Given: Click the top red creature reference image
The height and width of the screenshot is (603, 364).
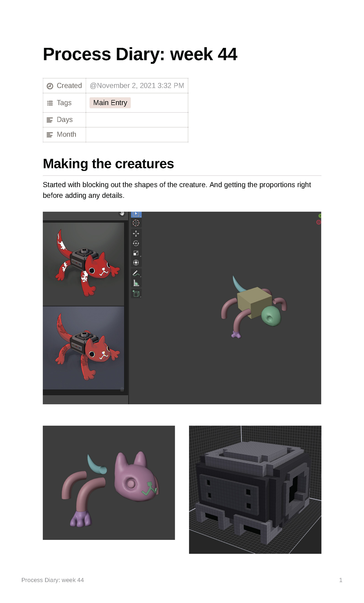Looking at the screenshot, I should coord(83,264).
